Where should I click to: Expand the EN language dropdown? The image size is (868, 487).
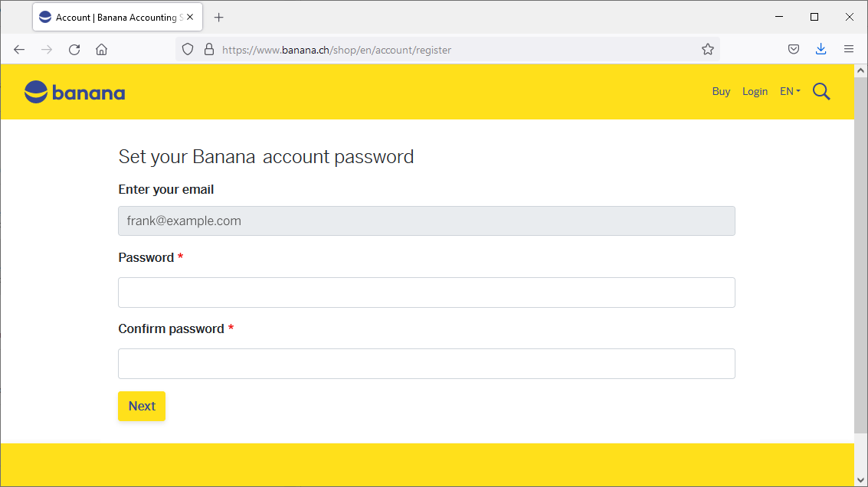(x=790, y=92)
